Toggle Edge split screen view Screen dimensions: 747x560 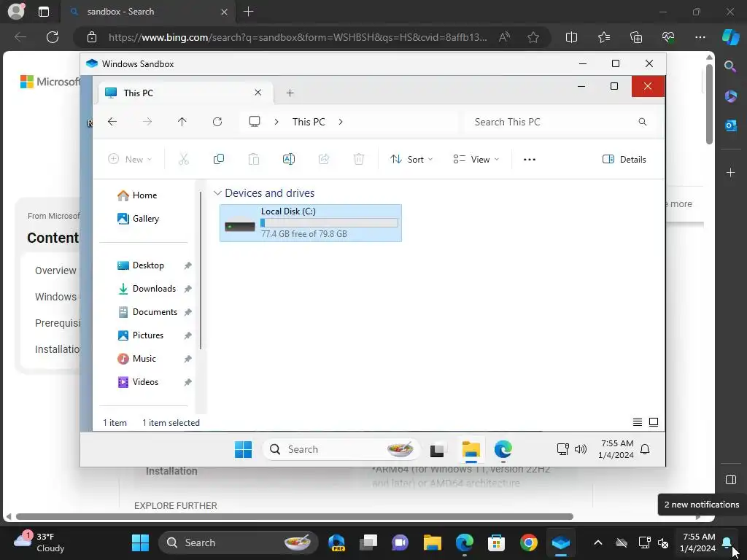tap(571, 37)
